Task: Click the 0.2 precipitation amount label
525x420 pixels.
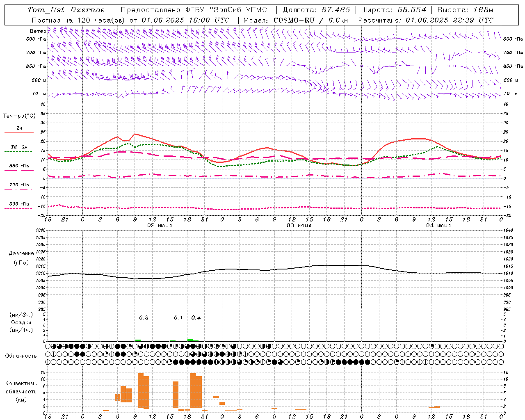Action: (144, 317)
